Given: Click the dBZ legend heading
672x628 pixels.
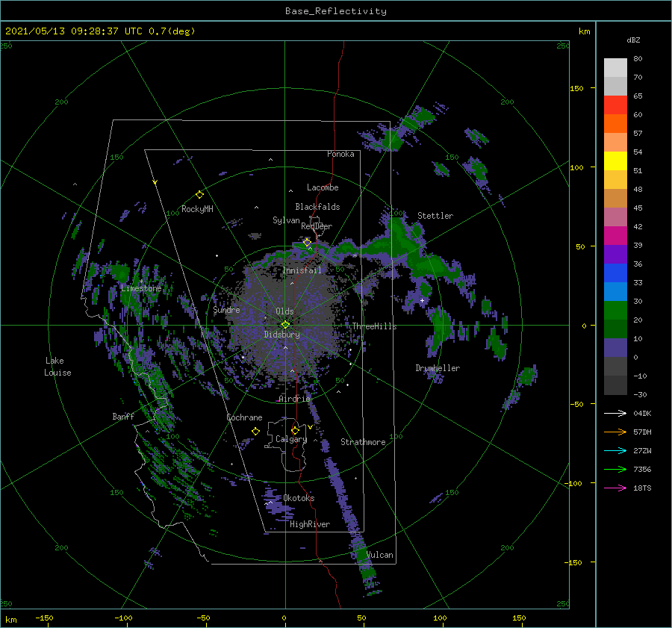Looking at the screenshot, I should tap(633, 40).
